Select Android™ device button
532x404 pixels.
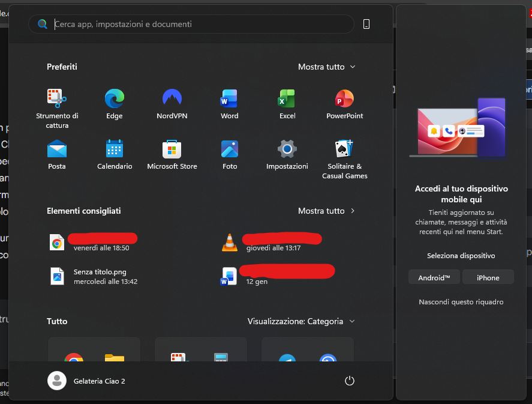(434, 277)
